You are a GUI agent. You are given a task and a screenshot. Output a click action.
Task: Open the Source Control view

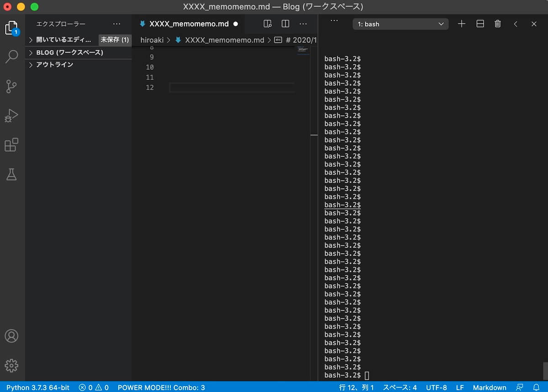pyautogui.click(x=11, y=86)
